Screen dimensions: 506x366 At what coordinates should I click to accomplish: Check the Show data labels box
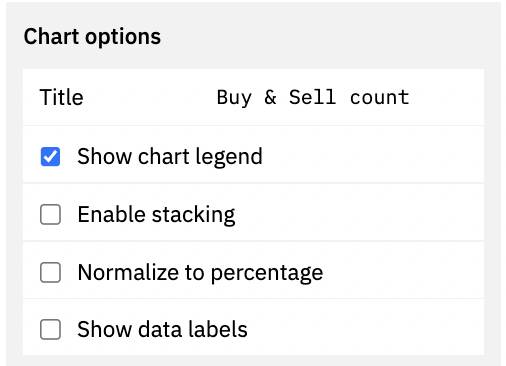tap(50, 329)
